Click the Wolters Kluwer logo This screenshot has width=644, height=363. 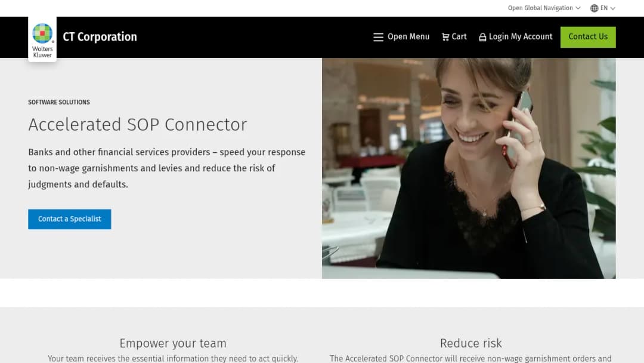tap(42, 39)
